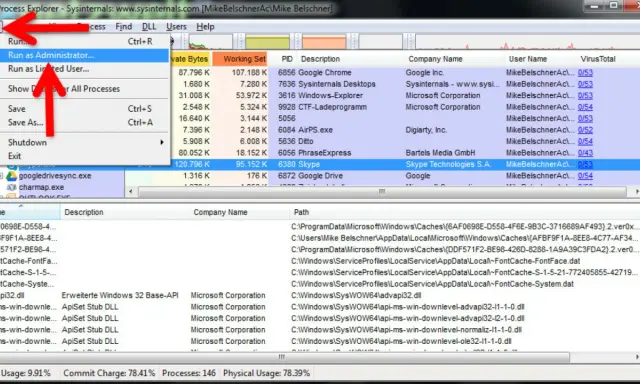Click the Google Chrome description cell
The width and height of the screenshot is (640, 384).
[324, 73]
